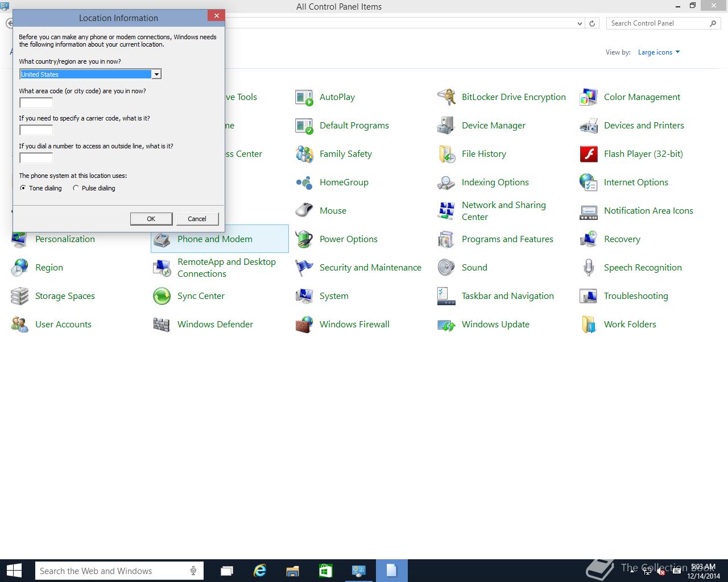
Task: Open the Work Folders icon
Action: pos(589,325)
